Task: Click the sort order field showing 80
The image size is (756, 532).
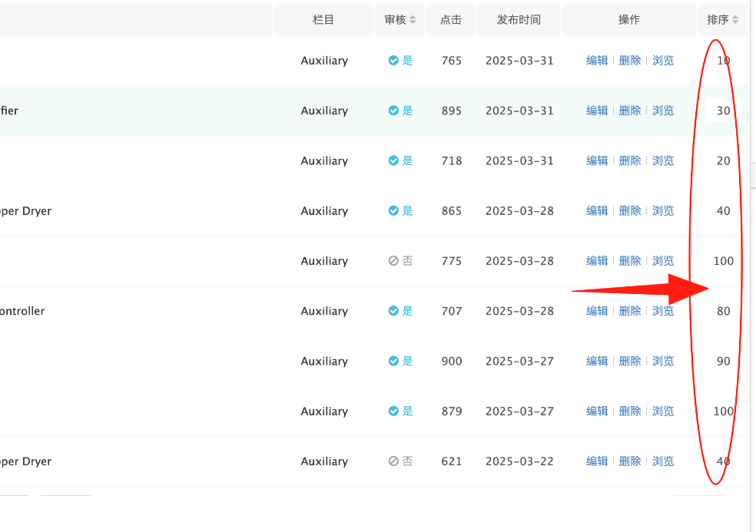Action: tap(723, 311)
